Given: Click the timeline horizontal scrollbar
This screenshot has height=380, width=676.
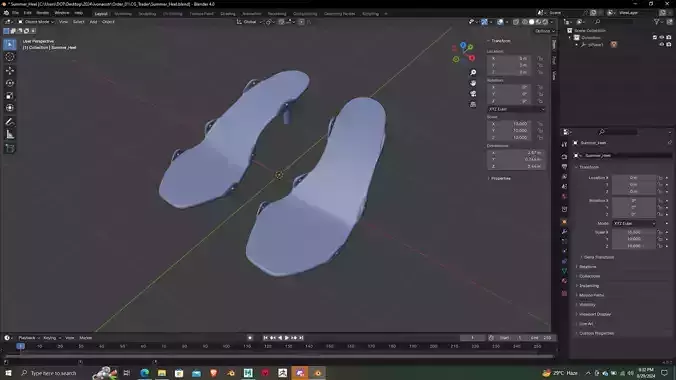Looking at the screenshot, I should coord(280,357).
